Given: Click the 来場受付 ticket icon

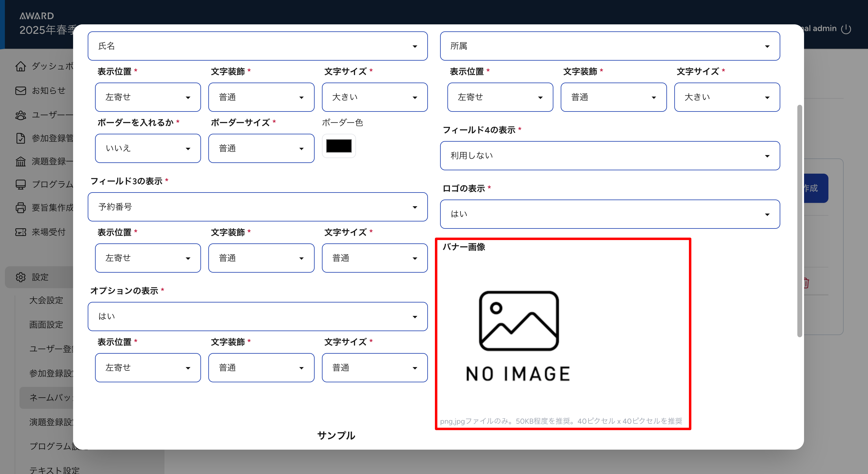Looking at the screenshot, I should tap(20, 232).
